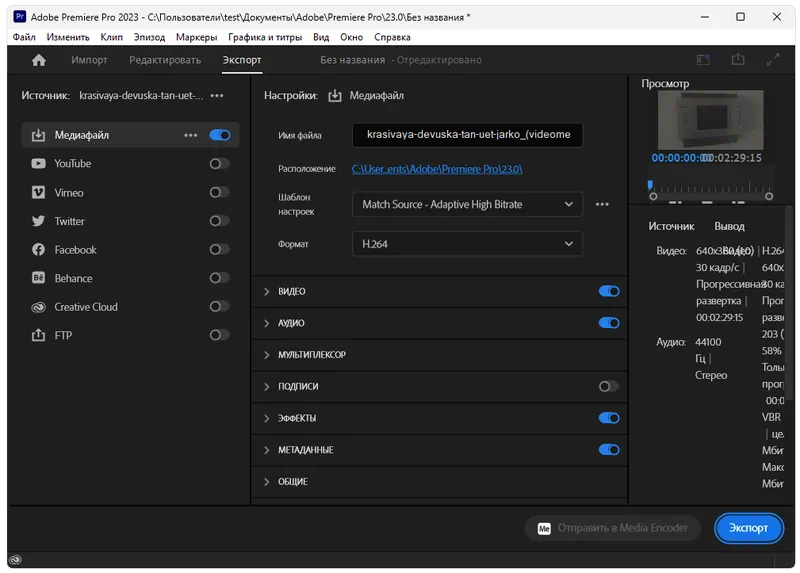Click the Behance destination icon
This screenshot has width=800, height=573.
(x=38, y=279)
